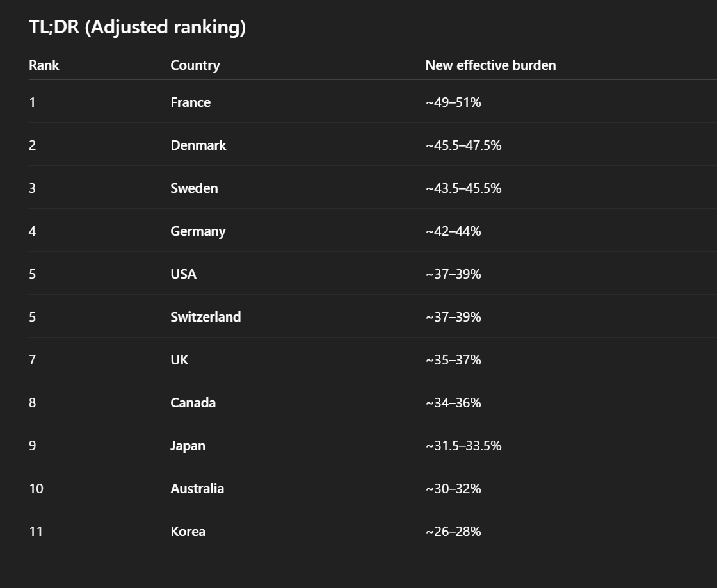Screen dimensions: 717x588
Task: Select the Denmark country cell
Action: coord(198,145)
